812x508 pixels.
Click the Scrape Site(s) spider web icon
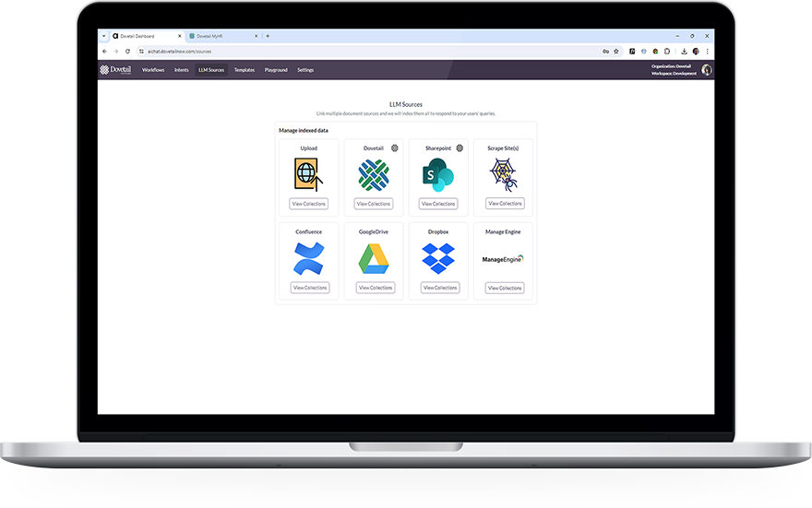(x=504, y=175)
